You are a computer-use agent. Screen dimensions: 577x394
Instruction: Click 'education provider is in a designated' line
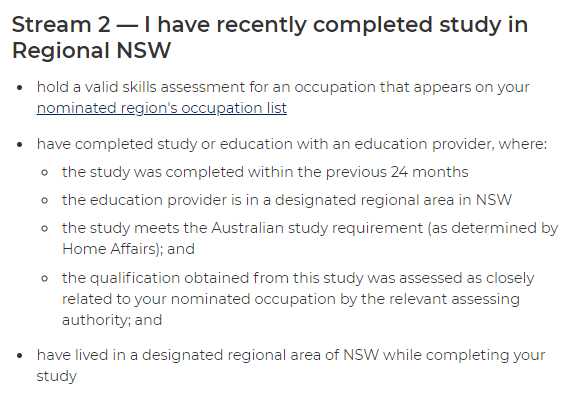tap(287, 200)
